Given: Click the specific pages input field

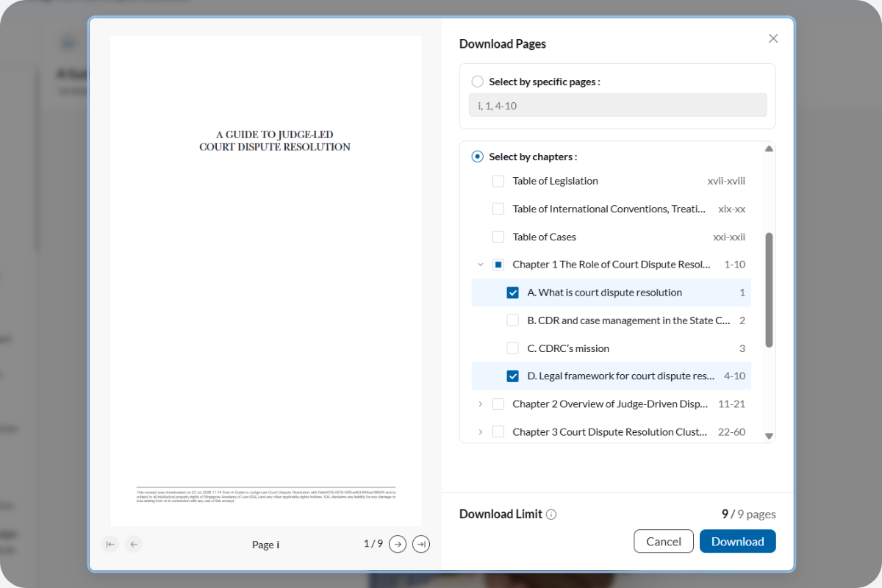Looking at the screenshot, I should (x=617, y=105).
